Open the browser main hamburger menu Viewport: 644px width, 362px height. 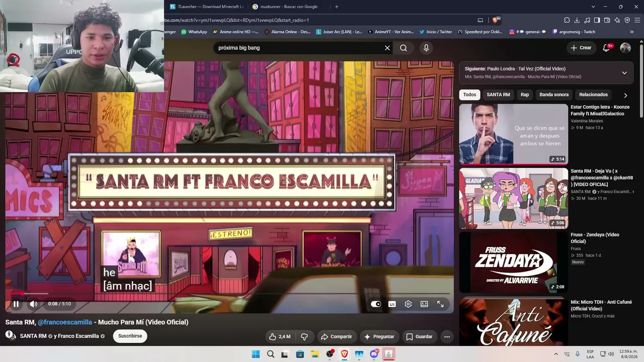click(637, 20)
